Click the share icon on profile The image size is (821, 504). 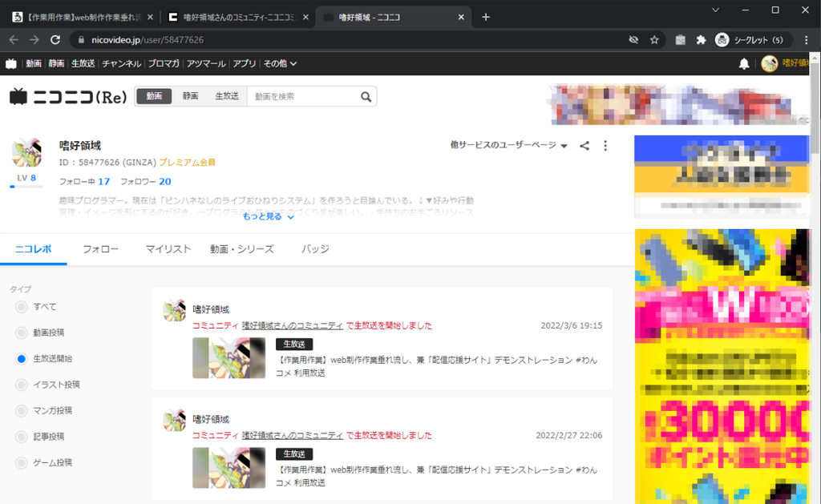pos(584,146)
